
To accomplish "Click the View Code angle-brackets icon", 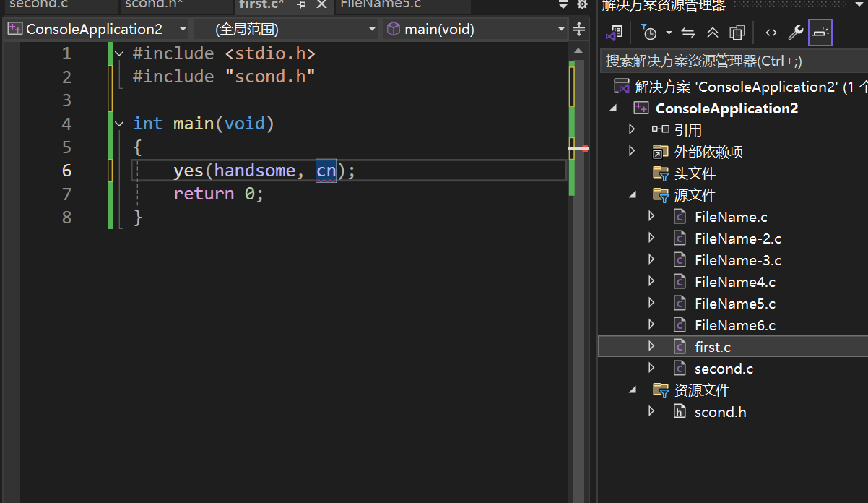I will point(771,33).
